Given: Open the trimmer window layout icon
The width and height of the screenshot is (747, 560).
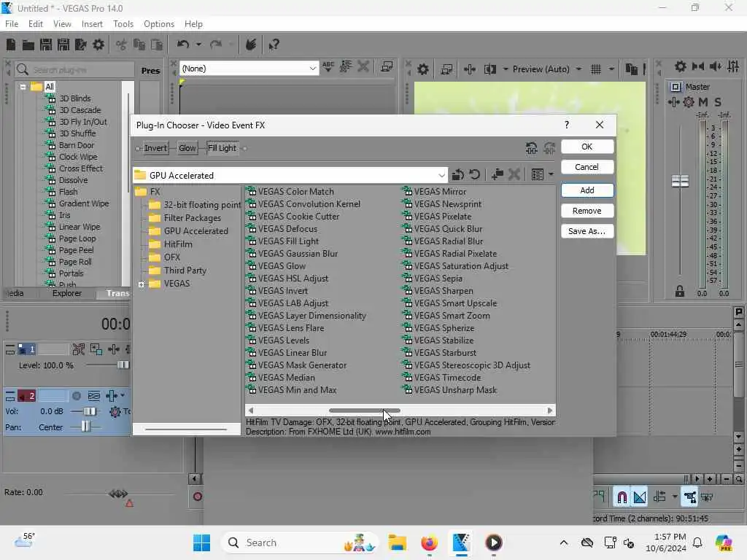Looking at the screenshot, I should (387, 67).
